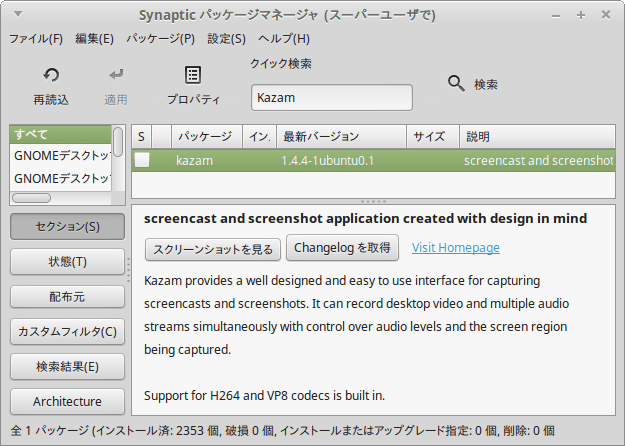The image size is (625, 446).
Task: Click the quick search label クイック検索
Action: coord(281,63)
